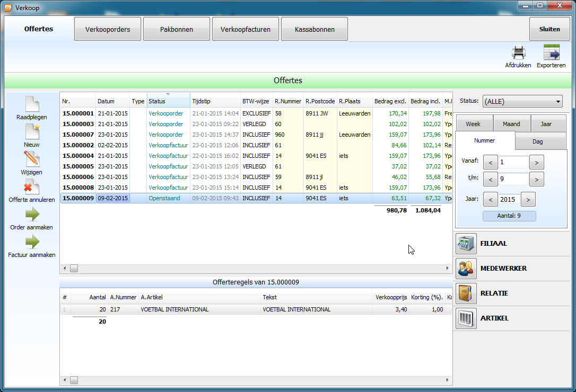Export the list via Exporteren icon
This screenshot has height=392, width=576.
pos(551,53)
